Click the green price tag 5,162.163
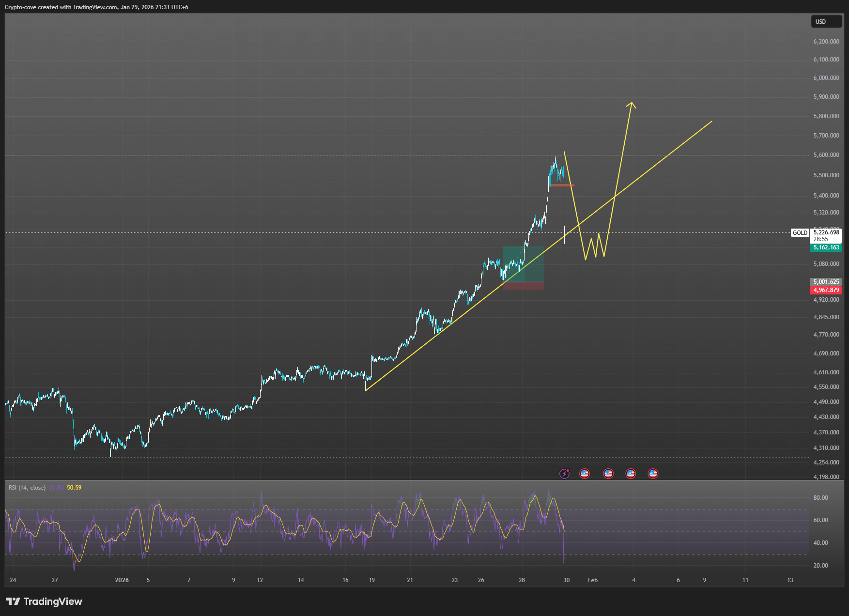The width and height of the screenshot is (849, 616). (826, 247)
